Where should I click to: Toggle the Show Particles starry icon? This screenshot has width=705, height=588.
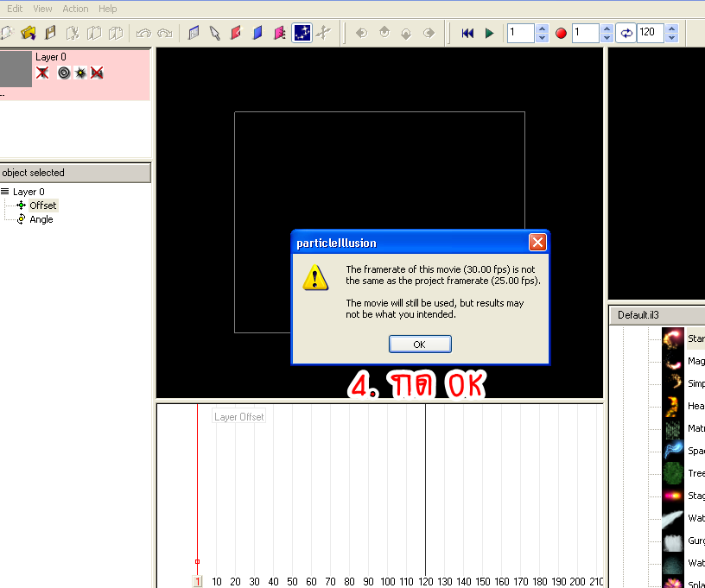point(302,33)
